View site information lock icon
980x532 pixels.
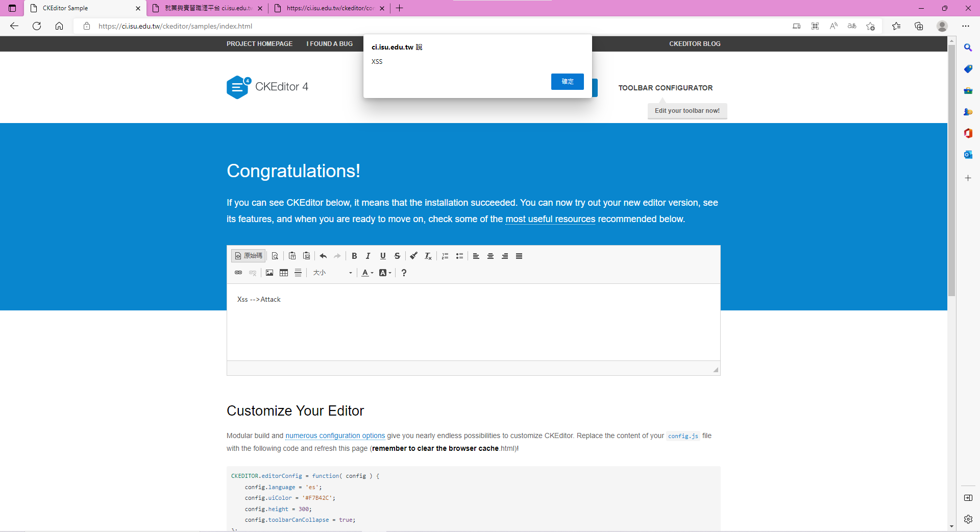pyautogui.click(x=87, y=26)
